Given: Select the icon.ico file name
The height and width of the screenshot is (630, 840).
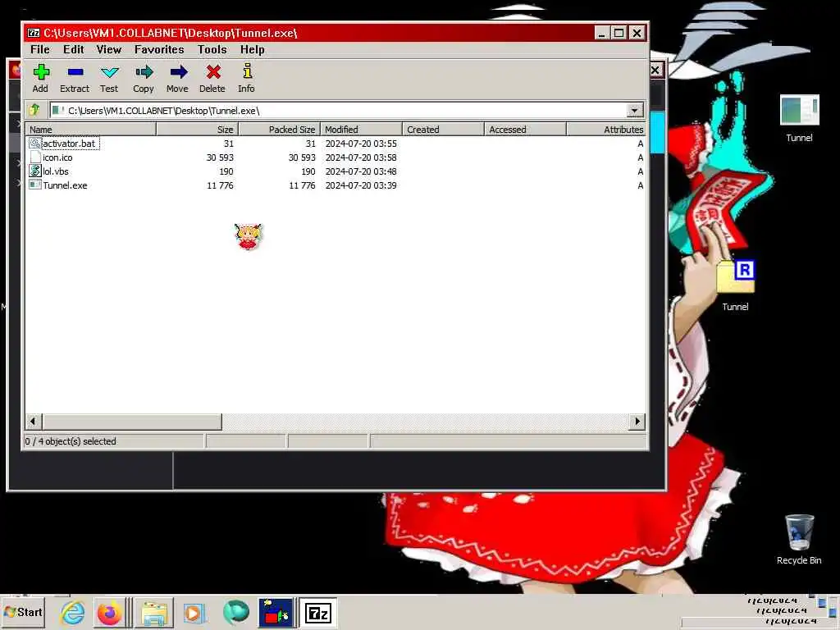Looking at the screenshot, I should [57, 157].
